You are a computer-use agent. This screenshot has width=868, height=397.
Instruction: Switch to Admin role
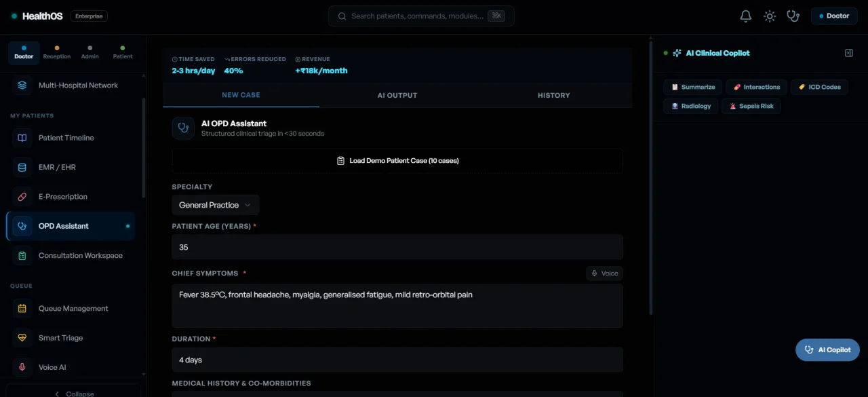[x=90, y=53]
